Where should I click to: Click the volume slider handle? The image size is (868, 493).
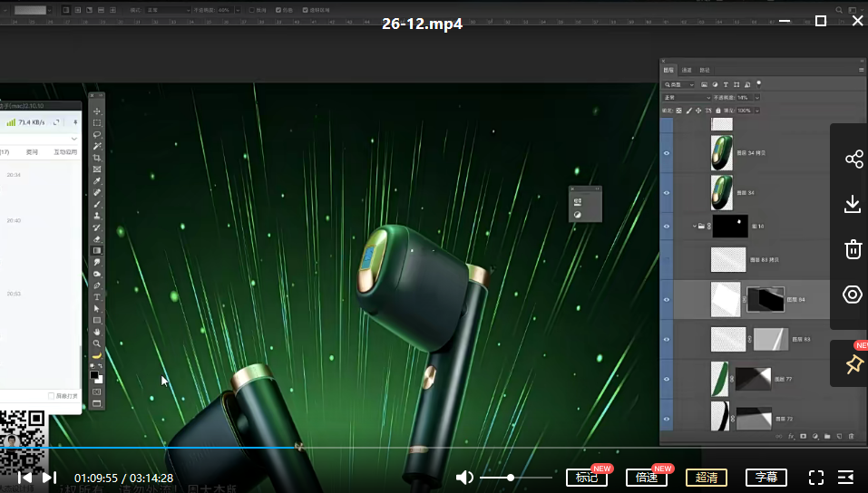tap(511, 478)
